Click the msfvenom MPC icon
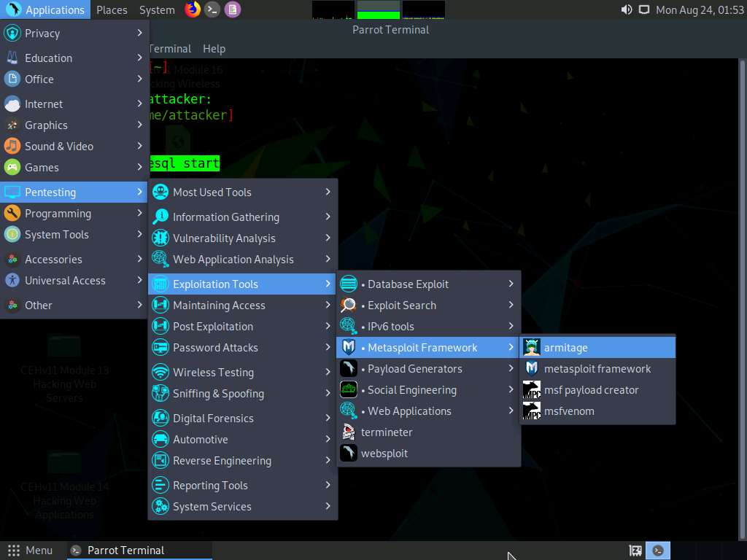747x560 pixels. point(532,411)
